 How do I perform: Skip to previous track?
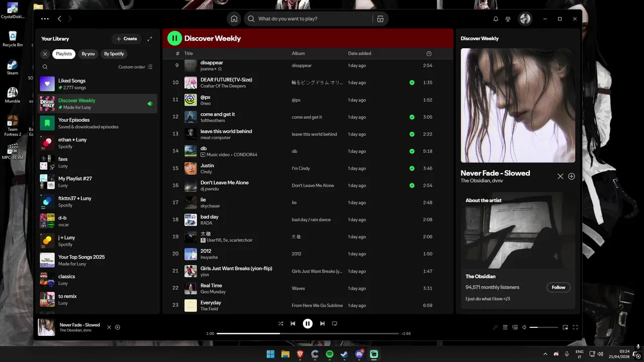(x=293, y=324)
